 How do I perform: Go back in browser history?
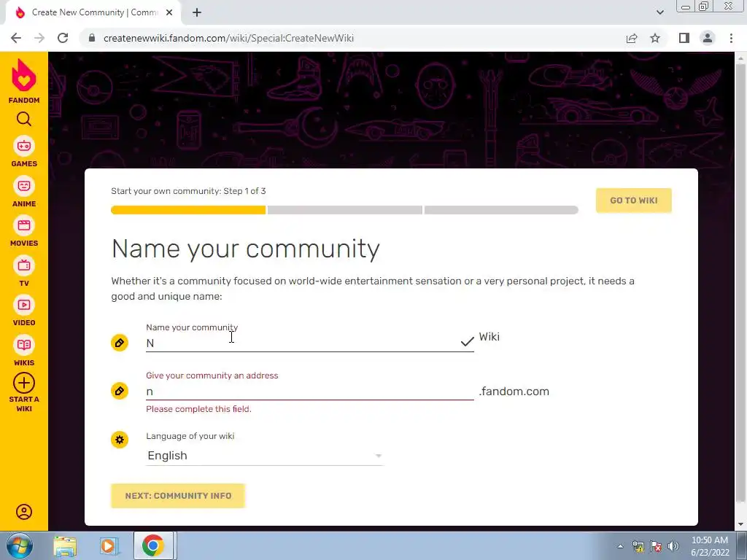16,38
